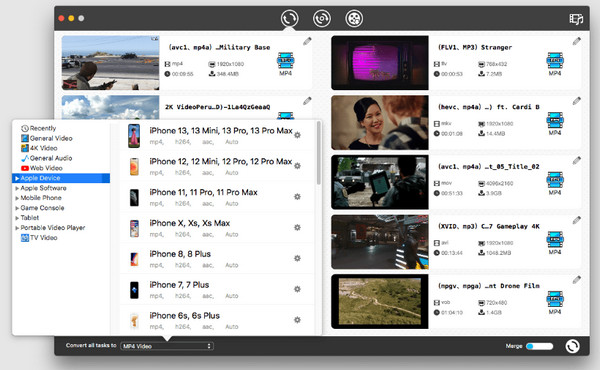Screen dimensions: 600x370
Task: Click the pencil edit icon for ft. Cardi B video
Action: [x=577, y=101]
